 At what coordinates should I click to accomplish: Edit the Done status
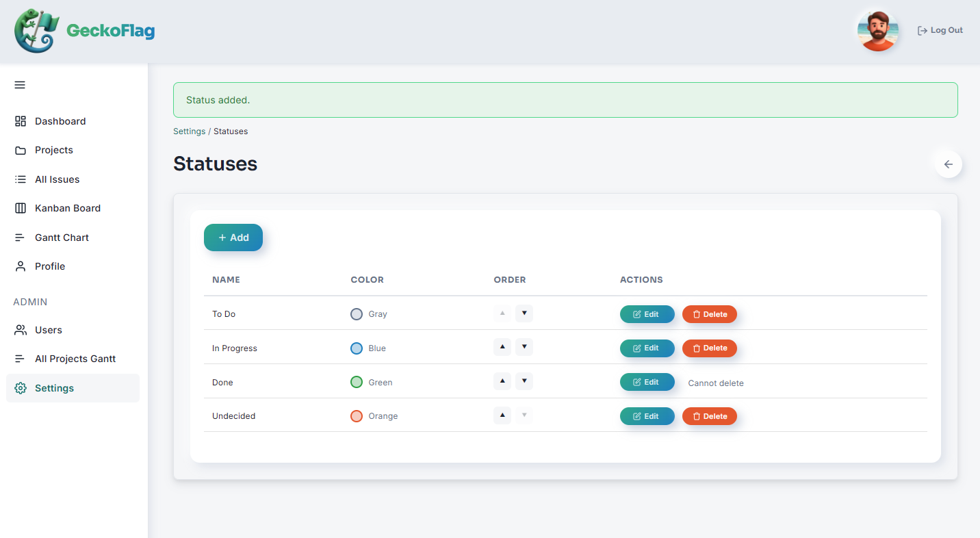click(x=647, y=382)
